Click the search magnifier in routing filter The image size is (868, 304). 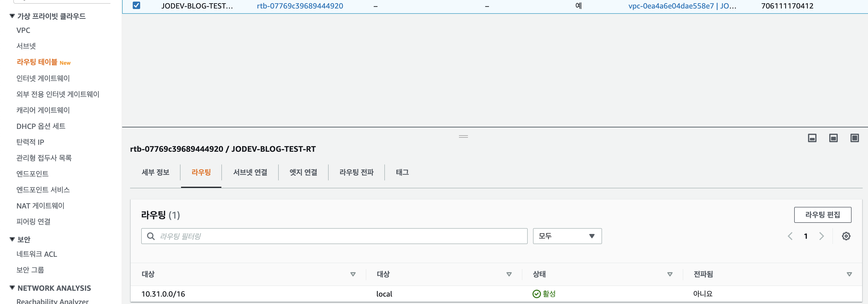[x=151, y=236]
